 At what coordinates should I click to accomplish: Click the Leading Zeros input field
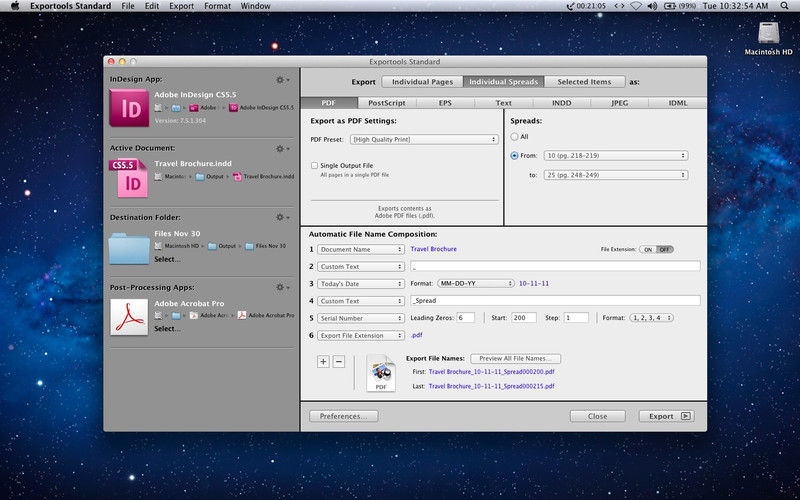[x=465, y=317]
